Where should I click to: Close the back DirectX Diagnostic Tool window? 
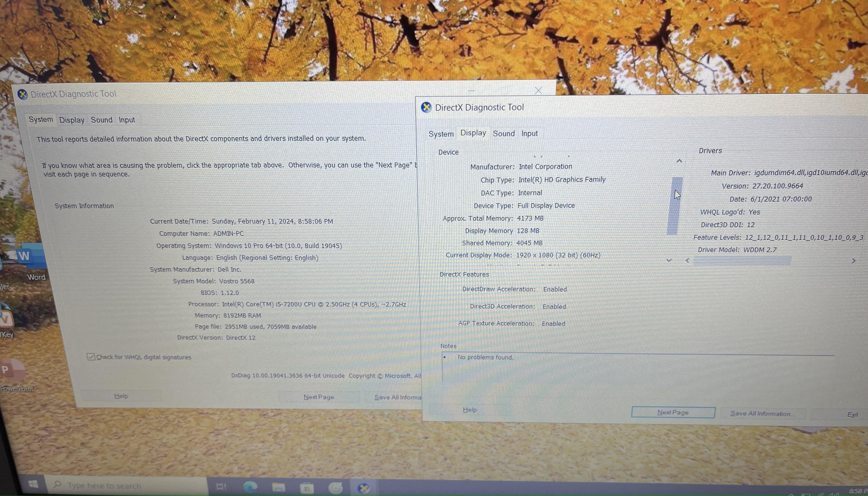538,91
